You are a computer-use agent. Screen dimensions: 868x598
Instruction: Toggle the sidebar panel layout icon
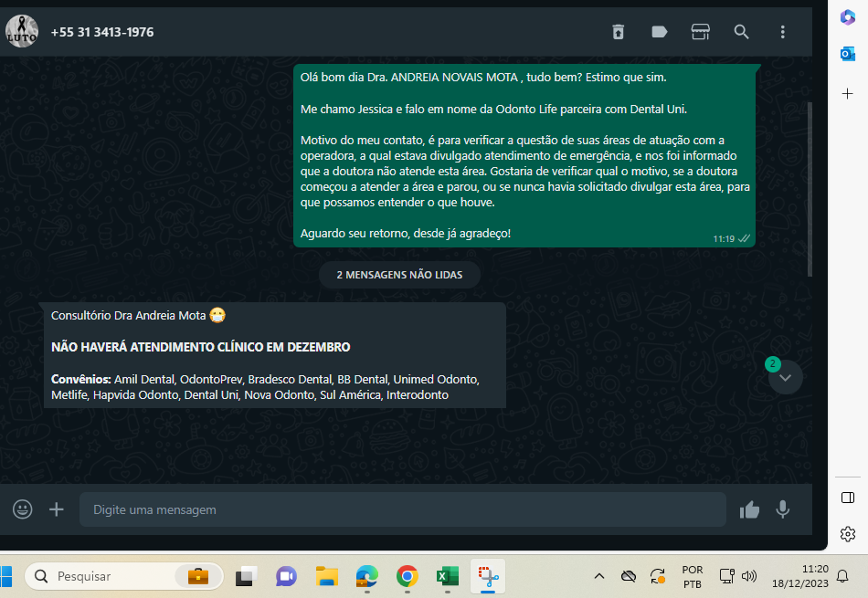[x=848, y=498]
